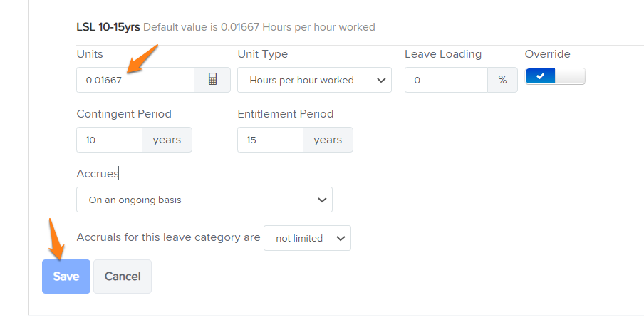Toggle the Override switch off
The width and height of the screenshot is (644, 330).
(x=555, y=76)
